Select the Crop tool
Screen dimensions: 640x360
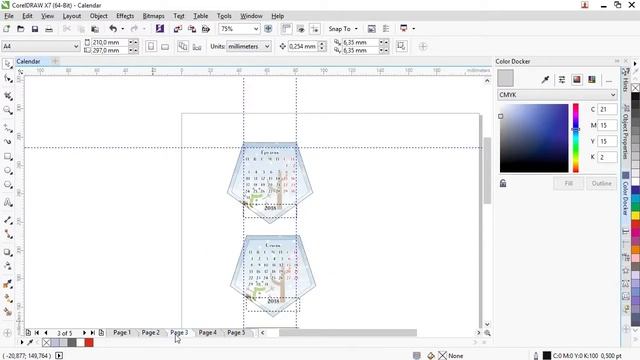click(7, 96)
